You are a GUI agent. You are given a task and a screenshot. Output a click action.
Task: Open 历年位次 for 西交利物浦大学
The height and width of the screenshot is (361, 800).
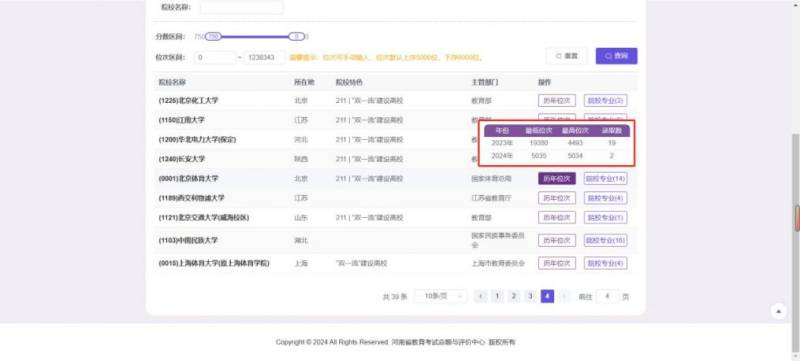click(x=557, y=198)
